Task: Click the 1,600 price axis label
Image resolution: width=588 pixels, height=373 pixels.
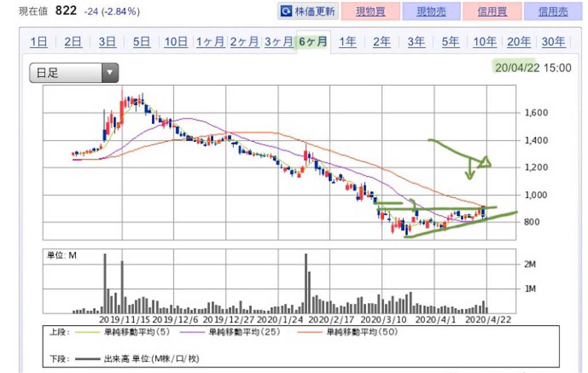Action: (537, 112)
